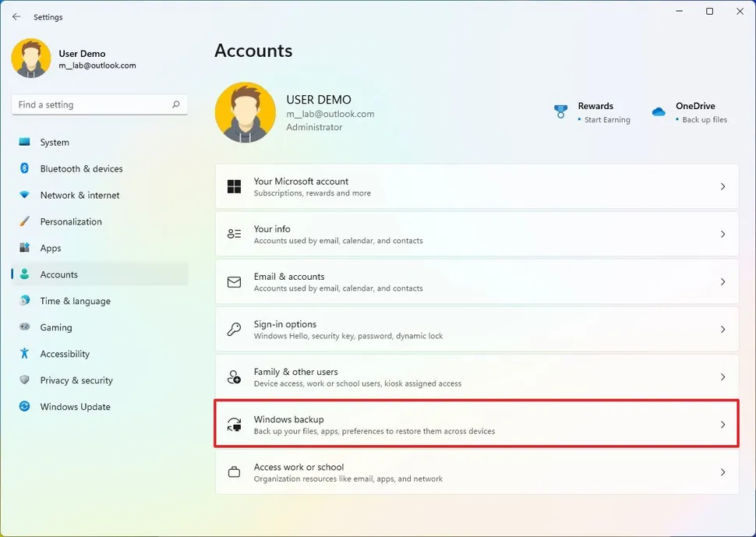Switch to Time & language settings
The width and height of the screenshot is (756, 537).
[x=75, y=301]
